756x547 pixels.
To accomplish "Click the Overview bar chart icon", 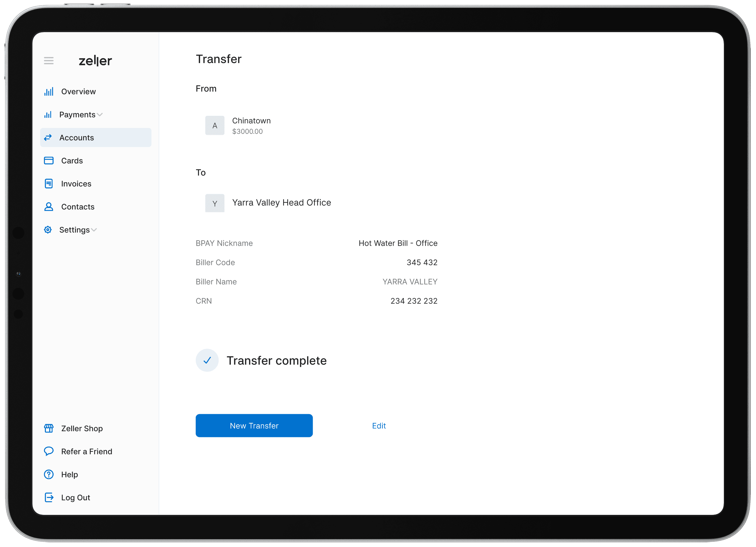I will point(49,91).
